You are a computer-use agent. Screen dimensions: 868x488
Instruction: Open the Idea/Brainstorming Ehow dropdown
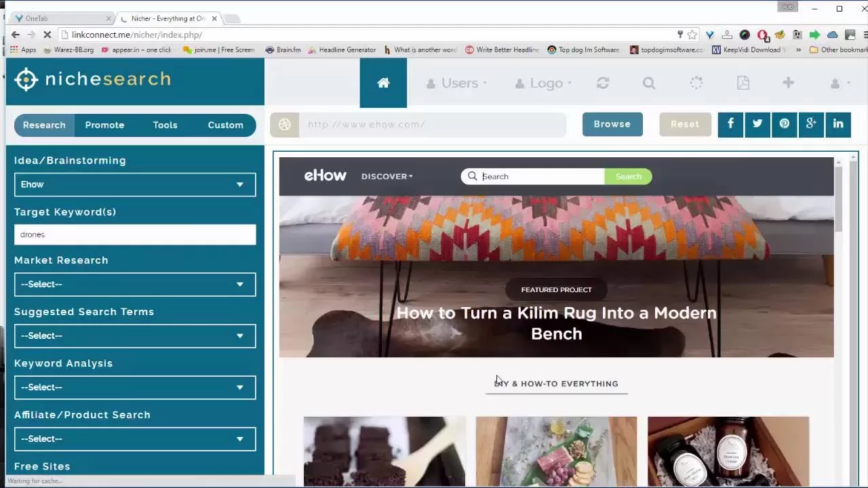[x=135, y=184]
